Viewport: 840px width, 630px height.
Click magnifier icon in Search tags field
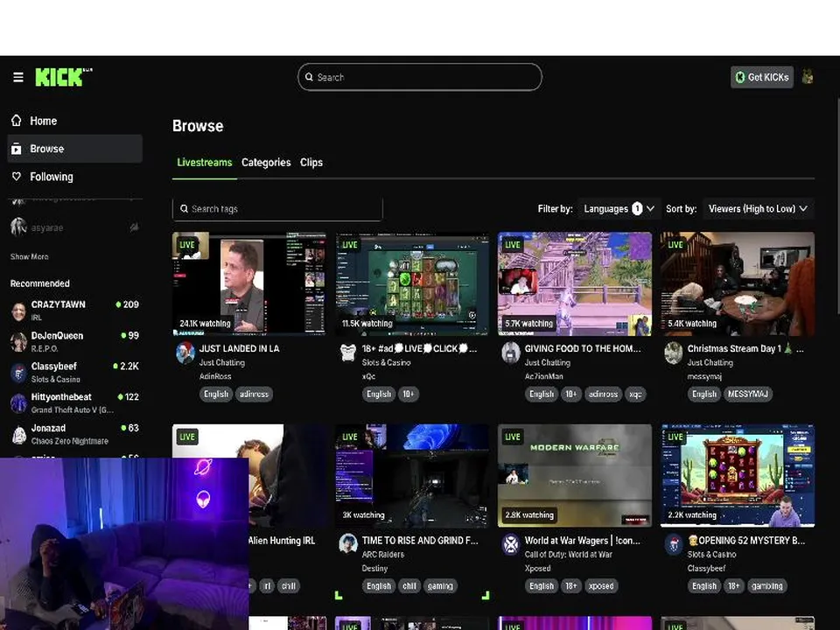(184, 208)
